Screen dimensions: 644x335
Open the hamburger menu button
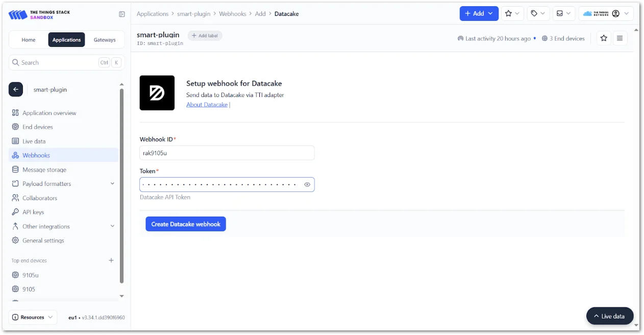click(x=620, y=38)
